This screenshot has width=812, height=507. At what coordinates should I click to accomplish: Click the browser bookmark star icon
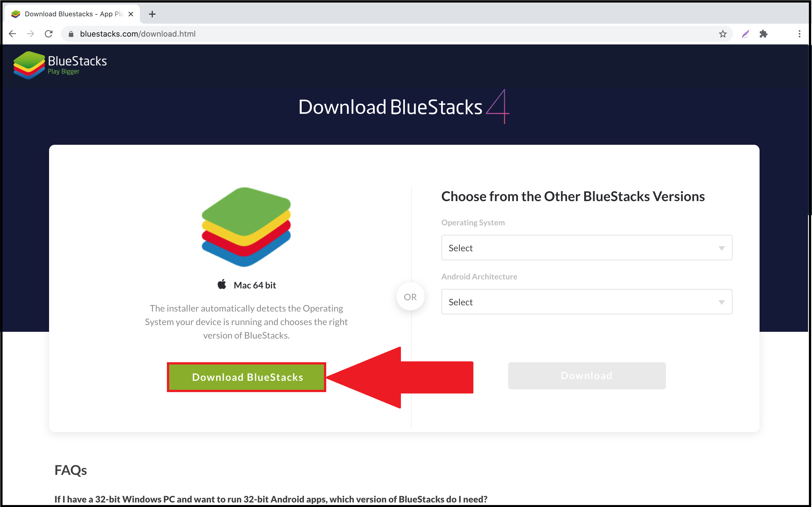723,33
